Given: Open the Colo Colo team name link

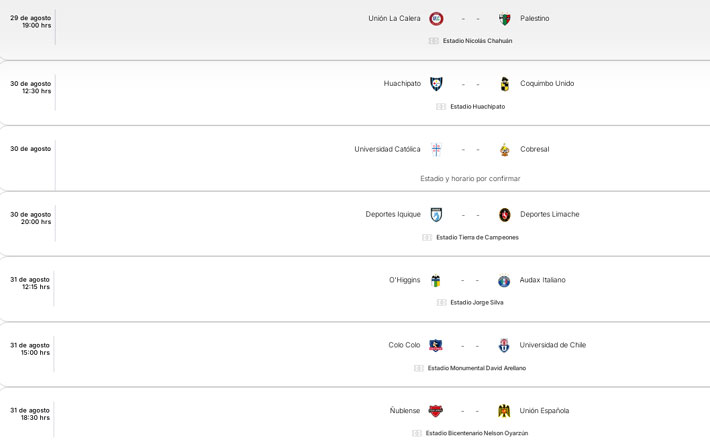Looking at the screenshot, I should coord(404,345).
